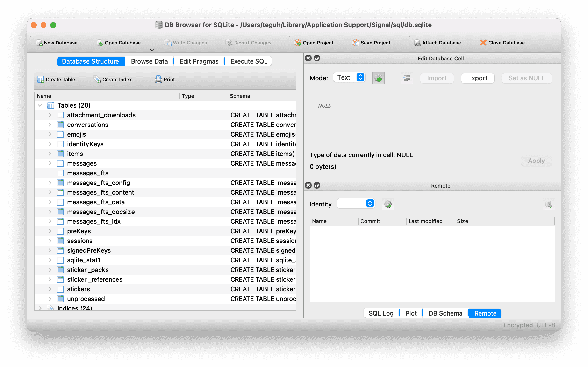Click the Create Index icon
Image resolution: width=588 pixels, height=367 pixels.
click(97, 80)
